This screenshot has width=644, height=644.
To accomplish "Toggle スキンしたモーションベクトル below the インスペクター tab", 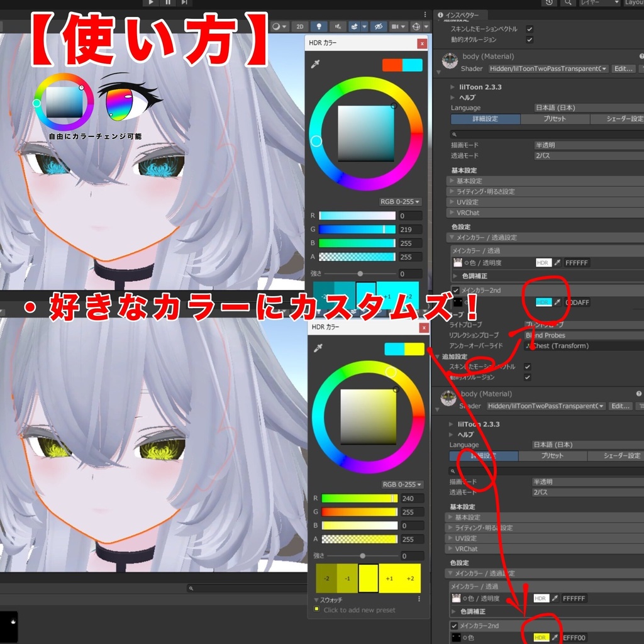I will click(530, 29).
